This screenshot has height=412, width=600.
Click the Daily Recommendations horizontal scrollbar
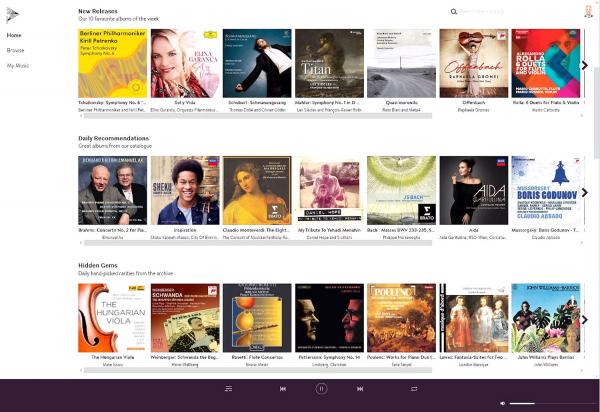[258, 243]
